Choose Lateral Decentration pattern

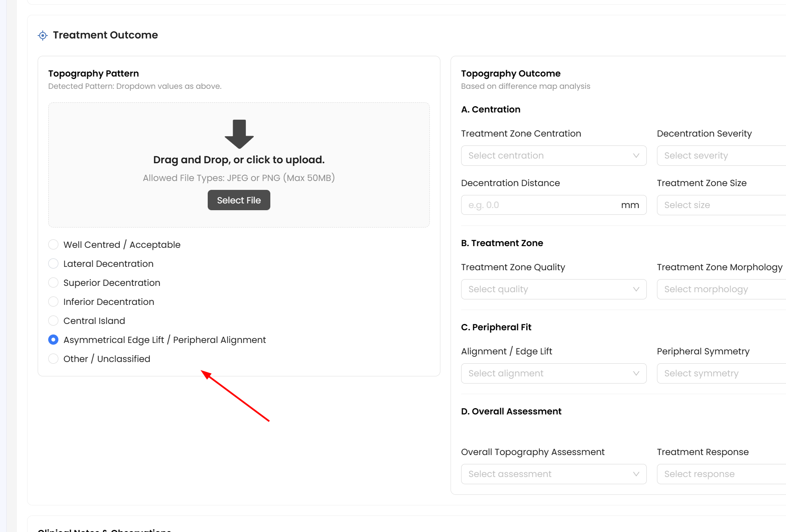pyautogui.click(x=53, y=263)
